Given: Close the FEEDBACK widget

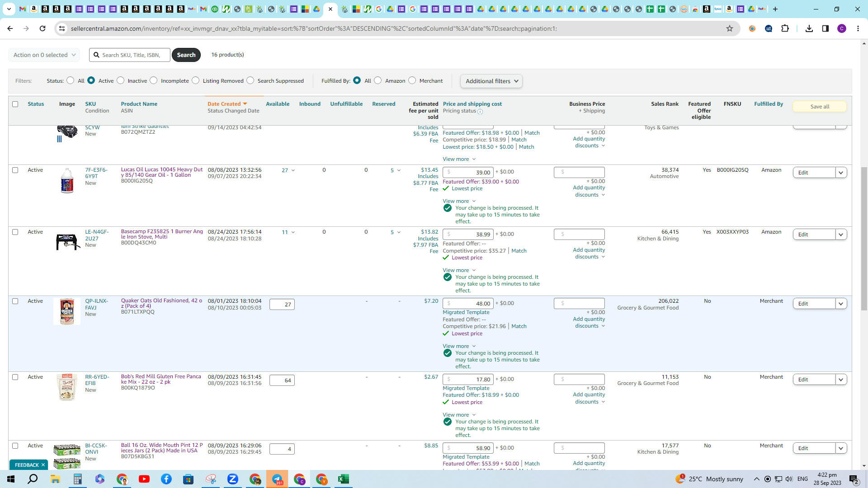Looking at the screenshot, I should tap(43, 465).
